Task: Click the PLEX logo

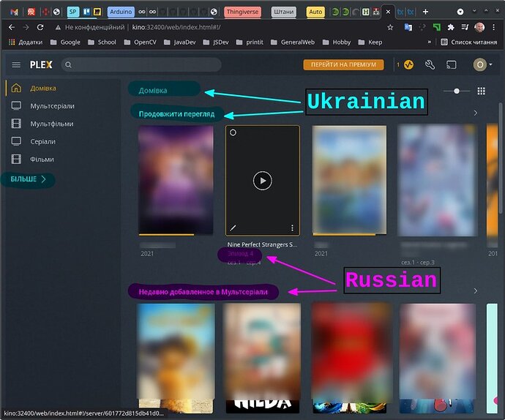Action: click(41, 65)
